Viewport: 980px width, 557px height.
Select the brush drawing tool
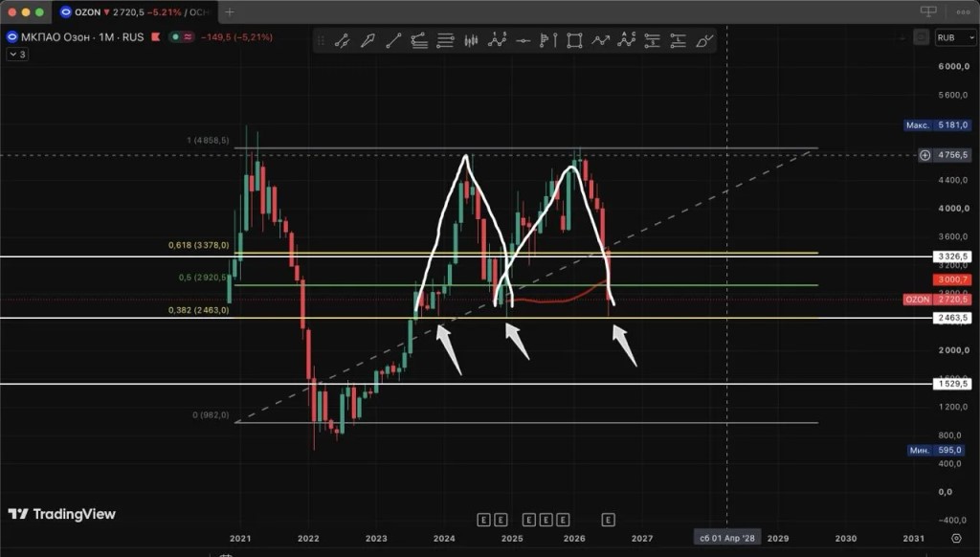tap(703, 40)
